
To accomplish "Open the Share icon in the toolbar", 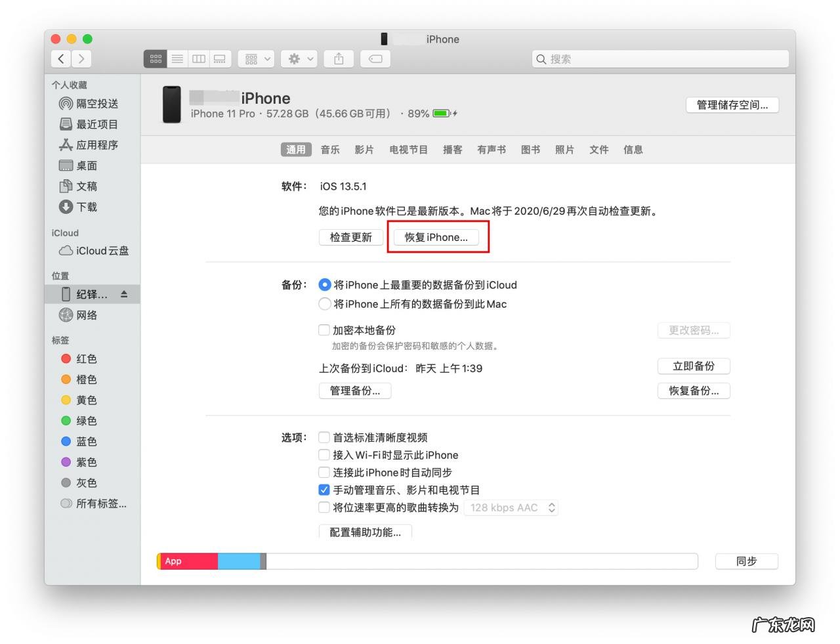I will click(x=339, y=58).
